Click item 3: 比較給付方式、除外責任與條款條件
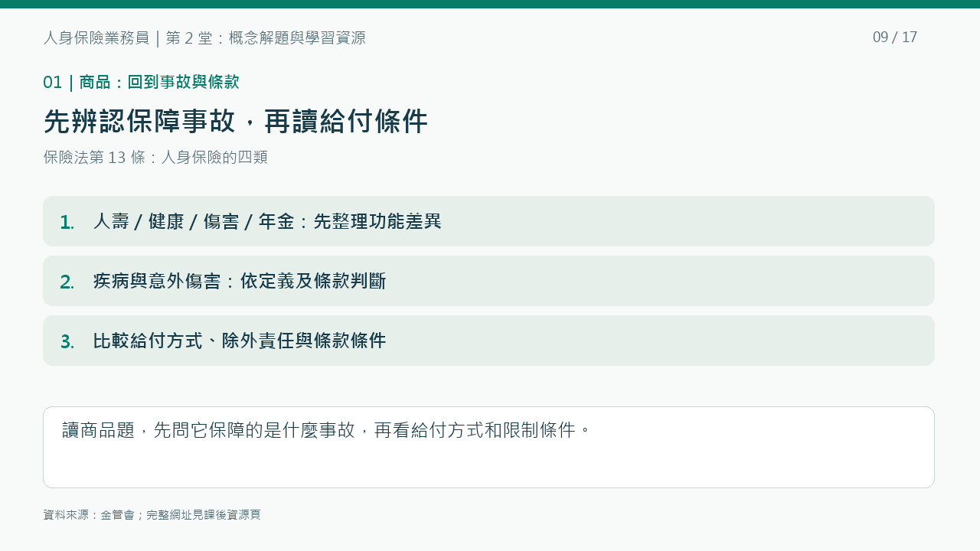Viewport: 980px width, 551px height. pos(488,341)
